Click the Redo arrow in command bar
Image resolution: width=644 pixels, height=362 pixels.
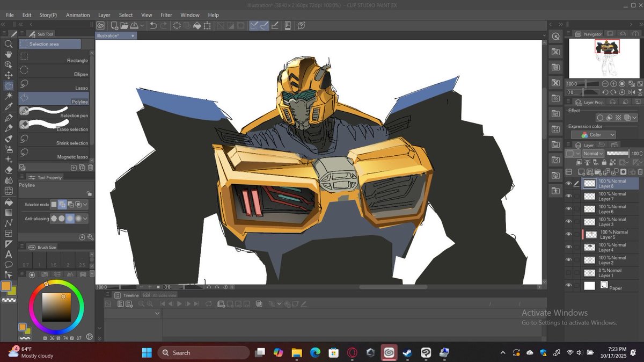tap(163, 25)
